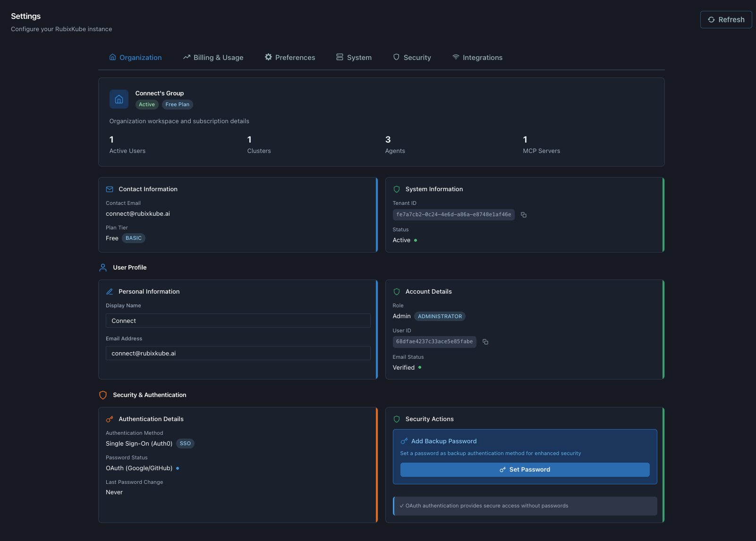Click the key icon beside Authentication Details
This screenshot has height=541, width=756.
(x=110, y=419)
